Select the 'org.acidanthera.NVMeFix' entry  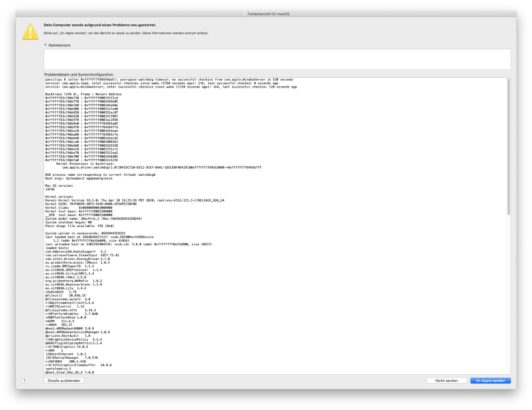[74, 281]
